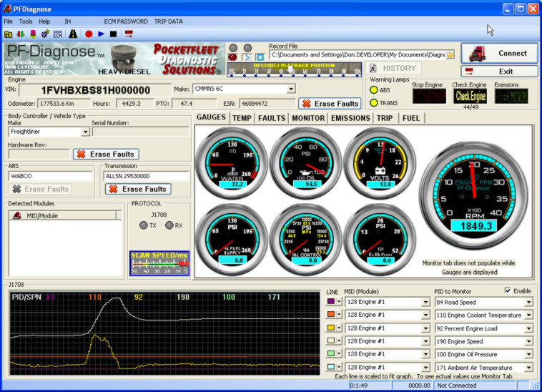Click the TRANS yellow warning lamp indicator
The width and height of the screenshot is (542, 392).
pos(374,103)
